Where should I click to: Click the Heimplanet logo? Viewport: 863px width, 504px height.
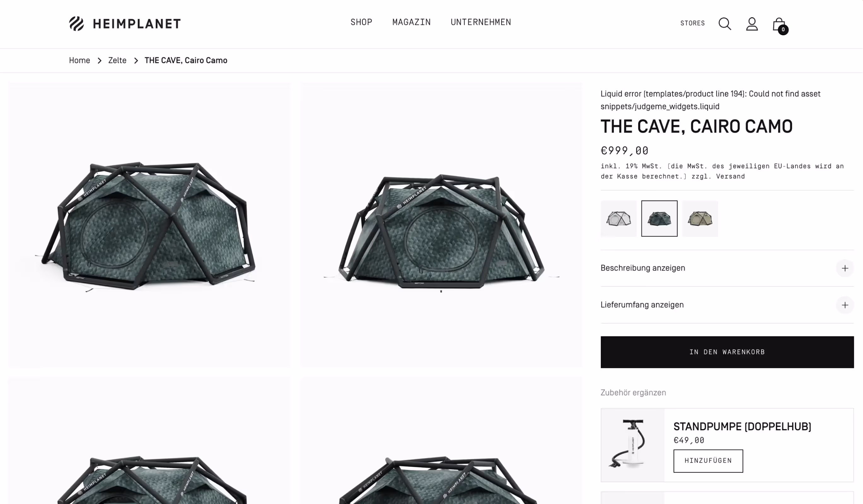(x=125, y=24)
